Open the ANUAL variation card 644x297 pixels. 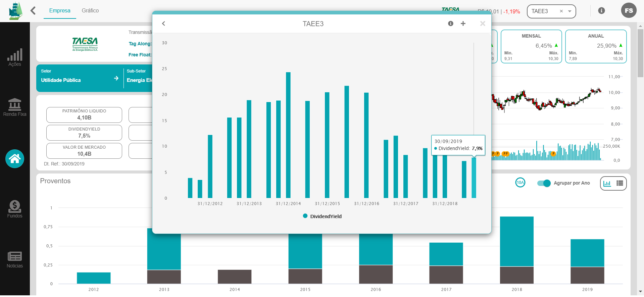click(596, 46)
